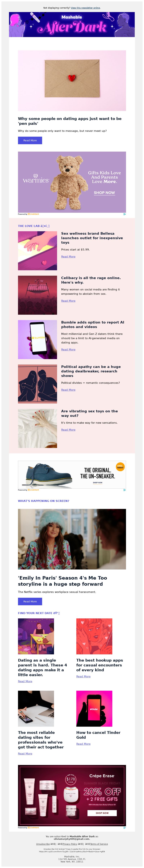Open Read More for Bumble AI photos article
The width and height of the screenshot is (144, 868).
pos(68,350)
